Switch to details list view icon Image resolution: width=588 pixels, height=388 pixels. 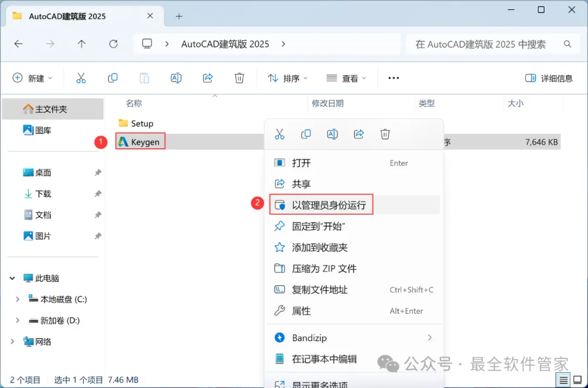(563, 381)
